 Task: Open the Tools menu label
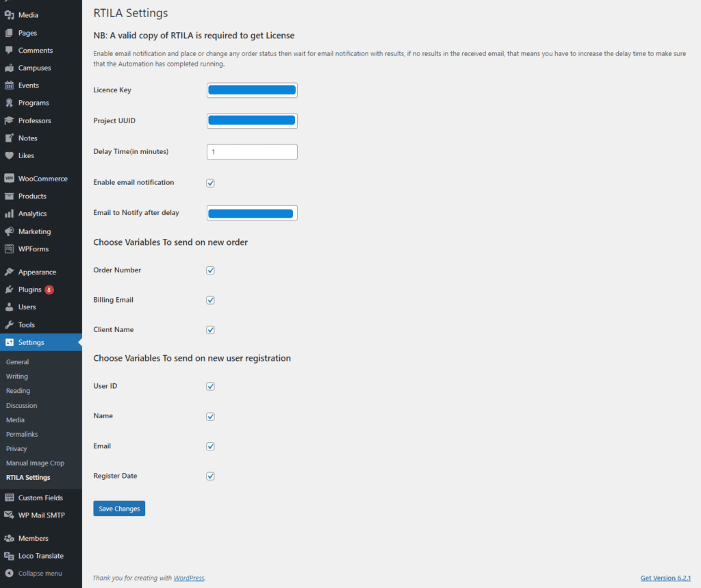27,324
